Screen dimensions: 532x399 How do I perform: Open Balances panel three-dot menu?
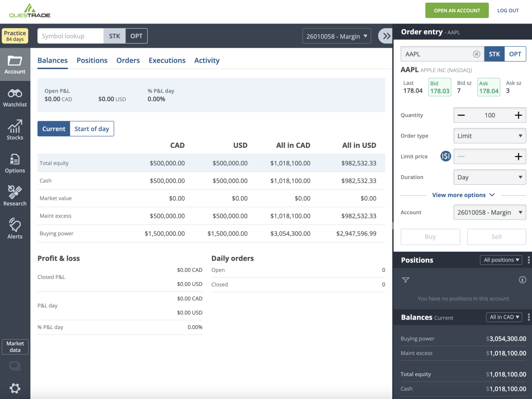(529, 317)
